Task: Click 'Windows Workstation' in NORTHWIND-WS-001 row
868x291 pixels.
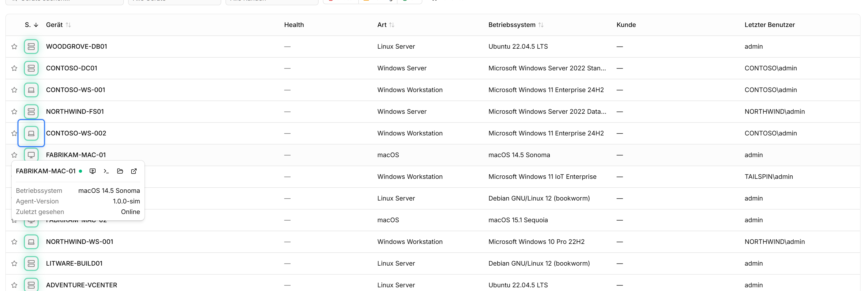Action: [410, 242]
